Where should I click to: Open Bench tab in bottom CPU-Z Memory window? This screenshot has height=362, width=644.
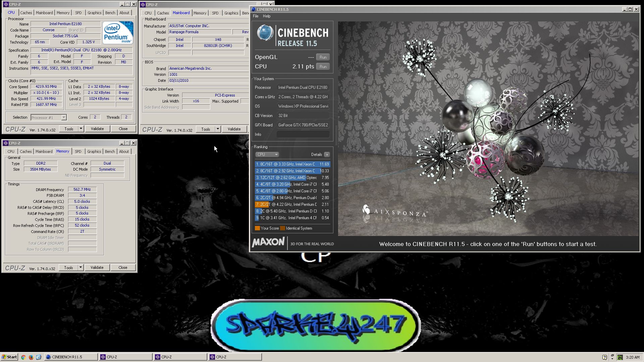[x=110, y=152]
